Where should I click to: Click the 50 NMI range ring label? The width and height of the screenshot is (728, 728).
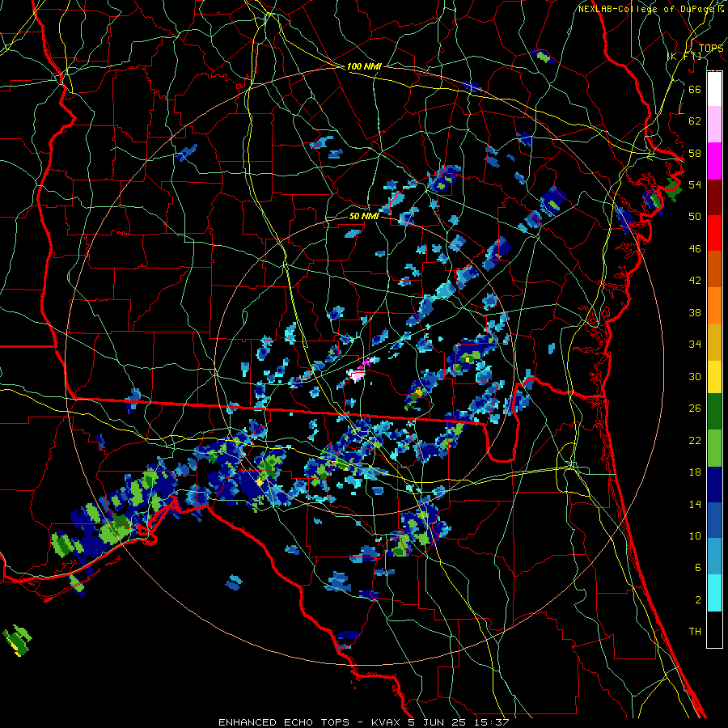tap(364, 216)
